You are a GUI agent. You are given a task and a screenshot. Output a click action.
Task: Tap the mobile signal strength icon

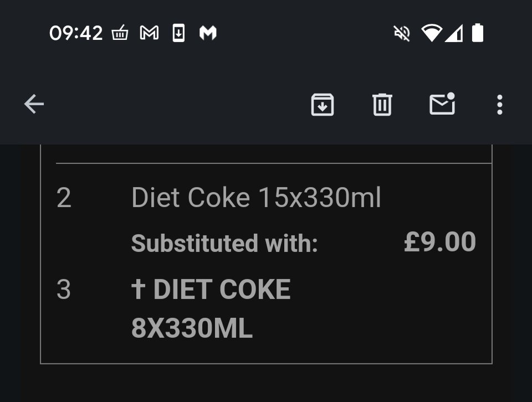point(454,33)
